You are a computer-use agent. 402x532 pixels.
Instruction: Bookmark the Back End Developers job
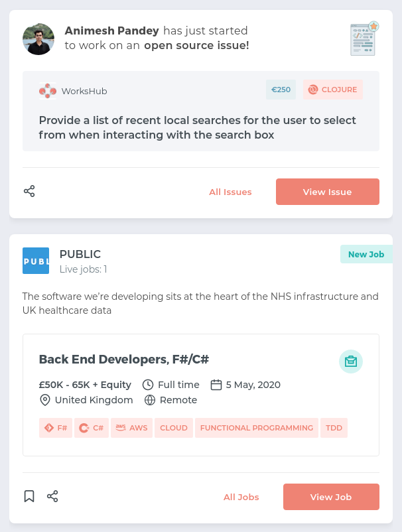(29, 496)
